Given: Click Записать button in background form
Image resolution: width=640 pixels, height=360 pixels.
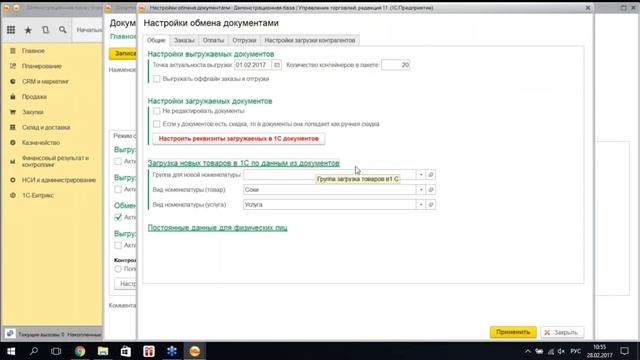Looking at the screenshot, I should click(123, 53).
